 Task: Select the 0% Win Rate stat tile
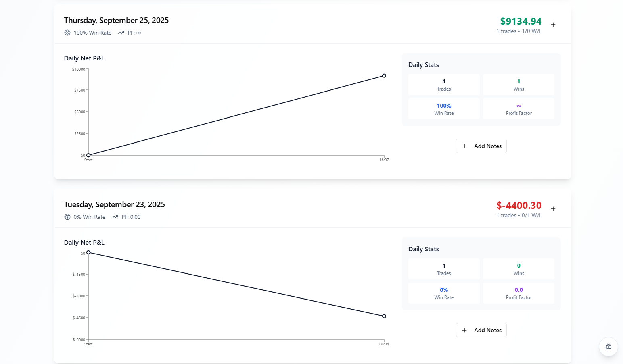tap(444, 293)
